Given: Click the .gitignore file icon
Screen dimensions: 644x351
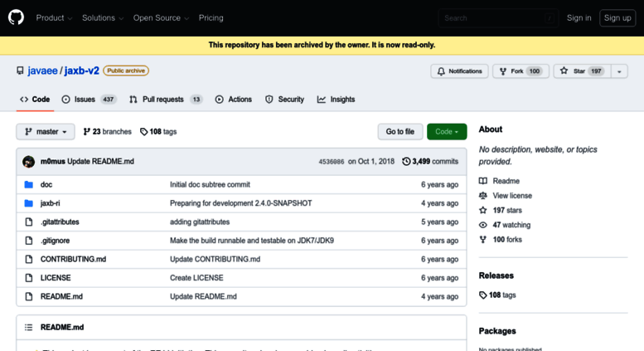Looking at the screenshot, I should (x=29, y=241).
